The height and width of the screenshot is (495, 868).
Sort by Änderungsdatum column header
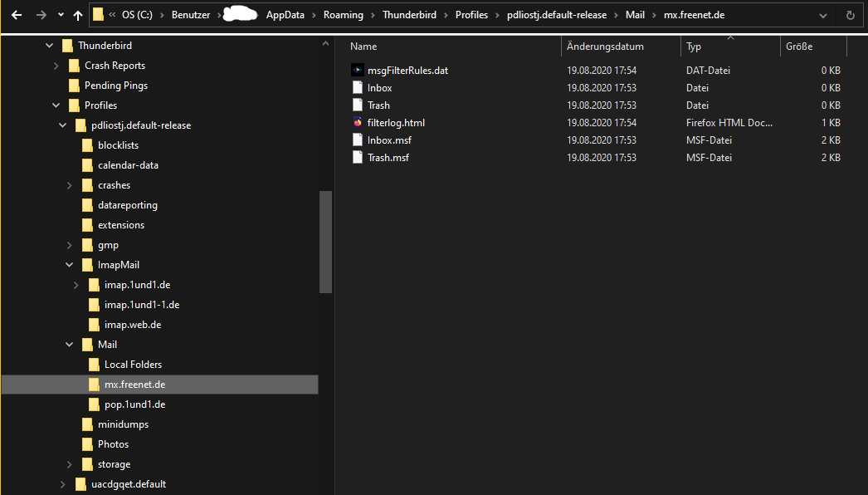click(605, 47)
